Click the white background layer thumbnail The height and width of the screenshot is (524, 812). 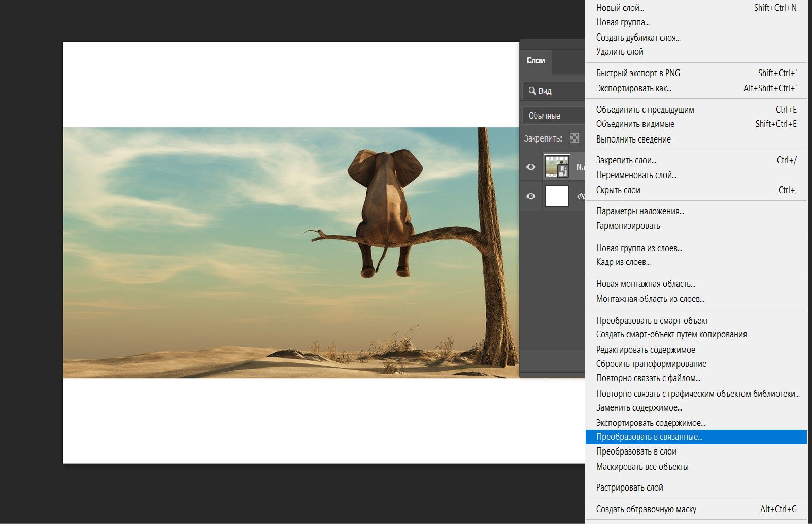tap(557, 196)
